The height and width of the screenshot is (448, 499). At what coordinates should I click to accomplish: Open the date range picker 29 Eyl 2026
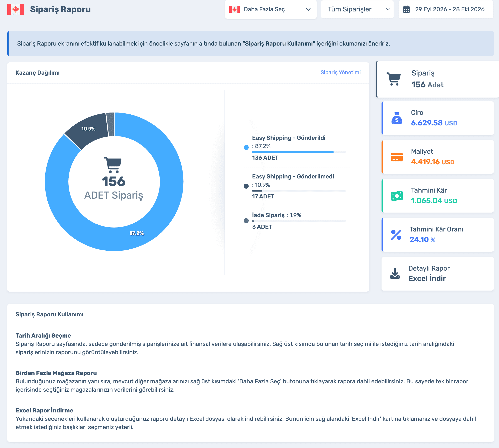pos(446,9)
